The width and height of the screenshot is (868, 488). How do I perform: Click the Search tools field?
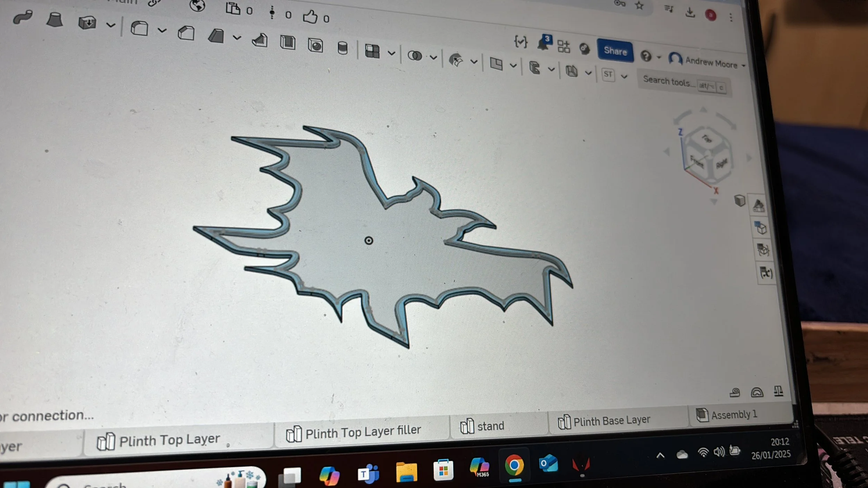pos(667,81)
